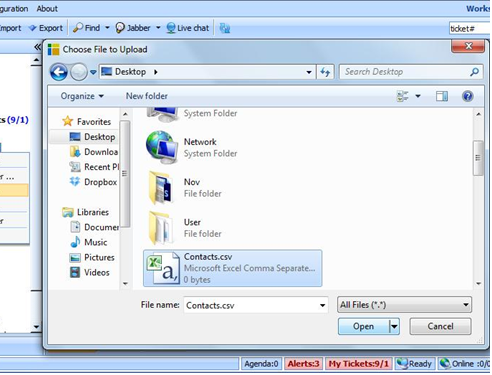Viewport: 492px width, 375px height.
Task: Click scroll down arrow of navigation pane
Action: 125,284
